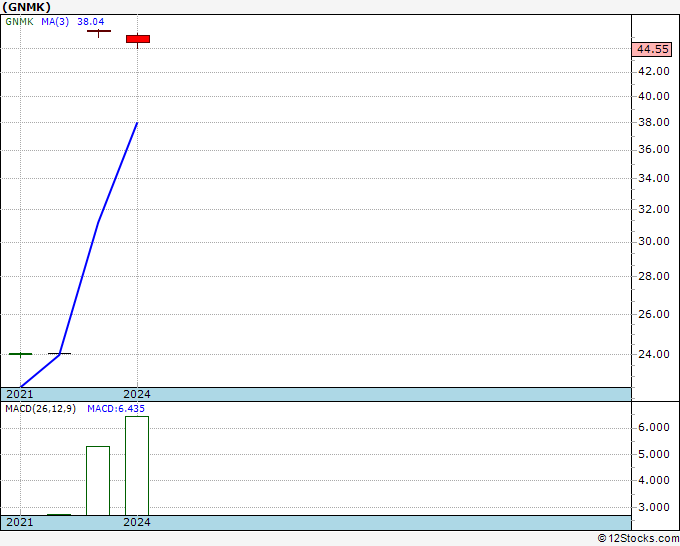Click the 6.000 MACD axis label
The width and height of the screenshot is (680, 546).
click(x=654, y=428)
